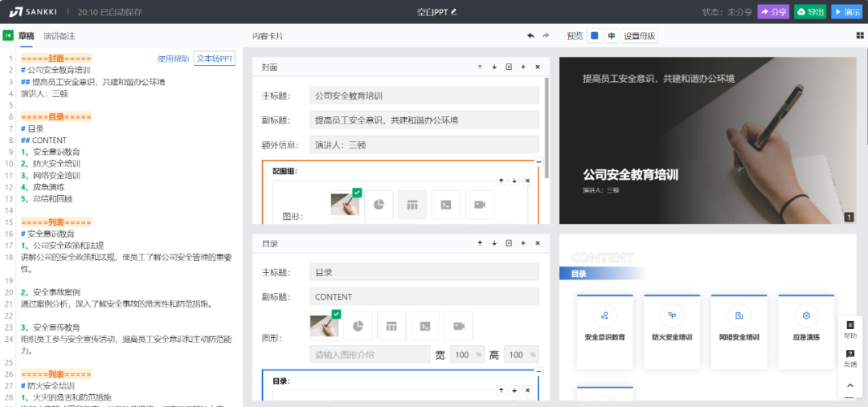Click 安全意识教育 card in preview
The width and height of the screenshot is (868, 407).
coord(605,332)
